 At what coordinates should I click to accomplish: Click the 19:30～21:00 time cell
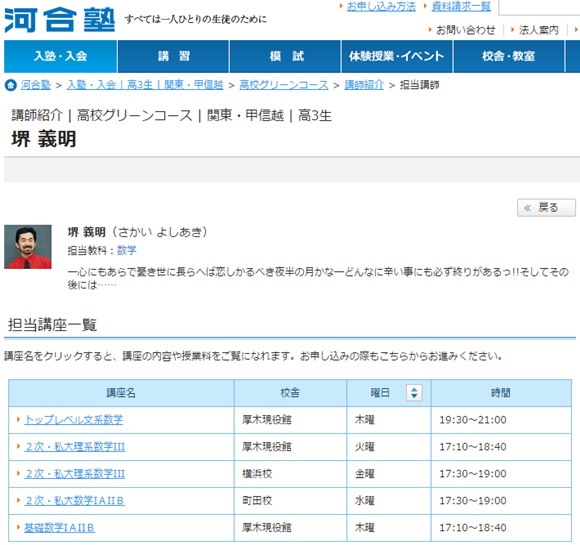coord(501,420)
